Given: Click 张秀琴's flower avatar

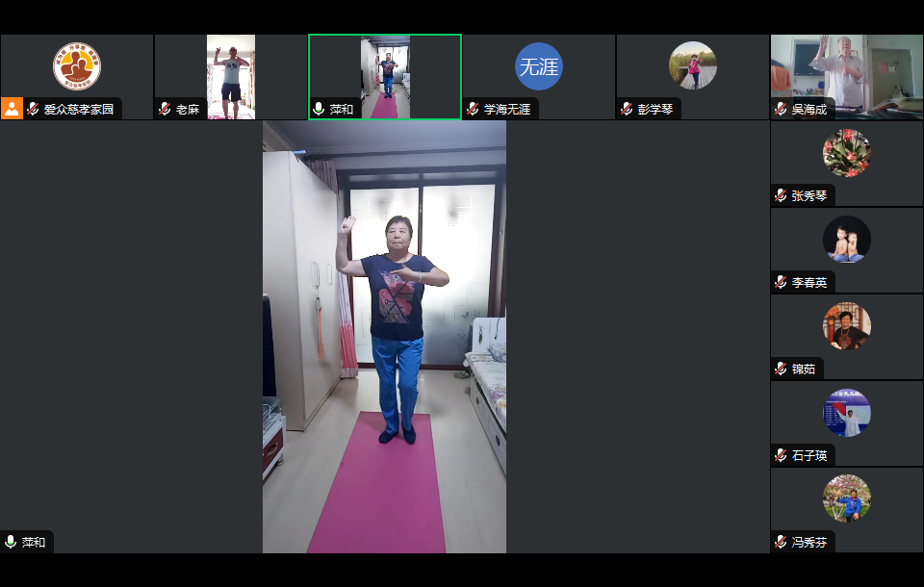Looking at the screenshot, I should (847, 153).
